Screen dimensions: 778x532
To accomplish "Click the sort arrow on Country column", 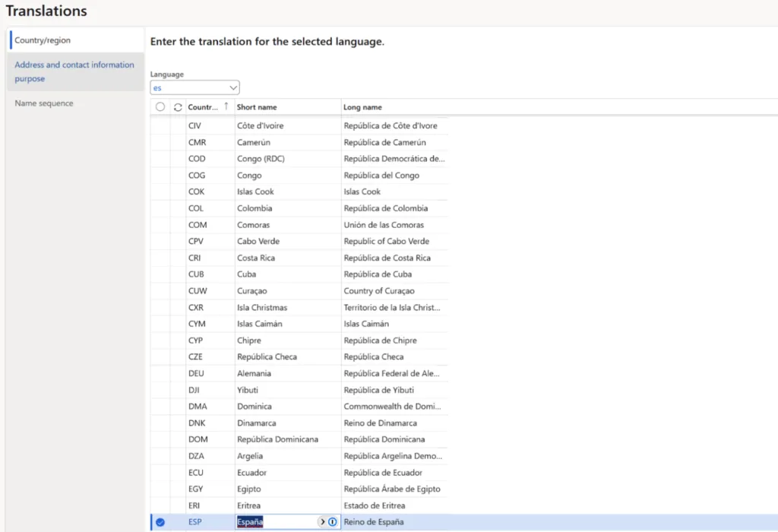I will [x=226, y=107].
